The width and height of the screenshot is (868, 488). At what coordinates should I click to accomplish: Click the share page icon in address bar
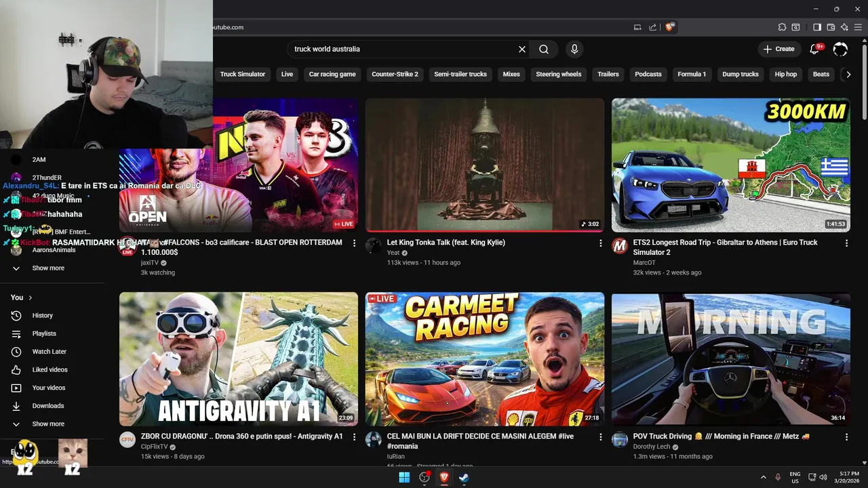tap(653, 27)
